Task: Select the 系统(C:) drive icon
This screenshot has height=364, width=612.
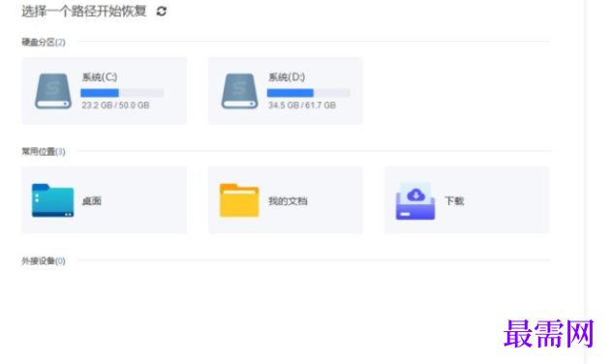Action: 52,91
